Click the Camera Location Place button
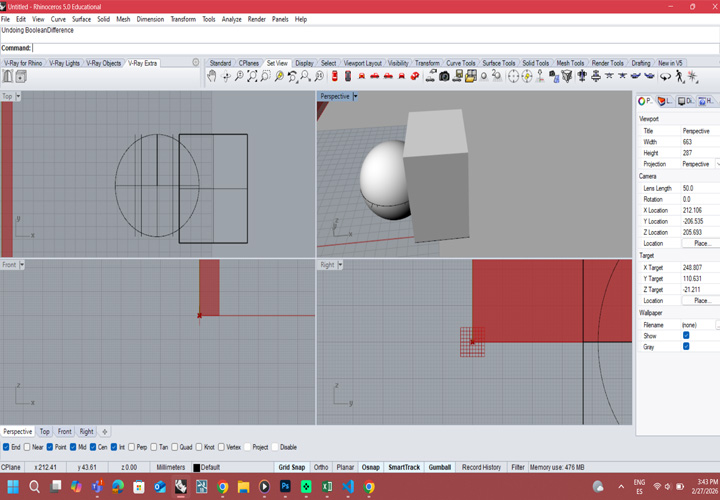720x500 pixels. [x=701, y=243]
